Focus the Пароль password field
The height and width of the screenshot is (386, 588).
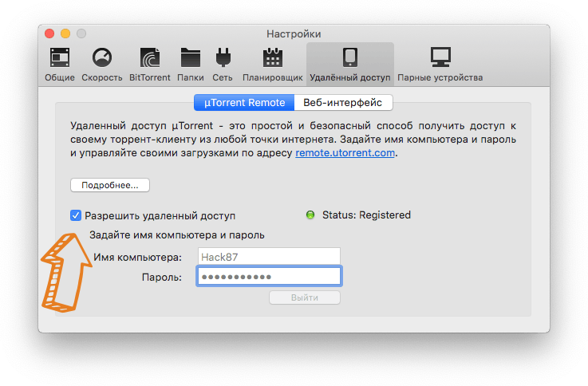pos(269,277)
